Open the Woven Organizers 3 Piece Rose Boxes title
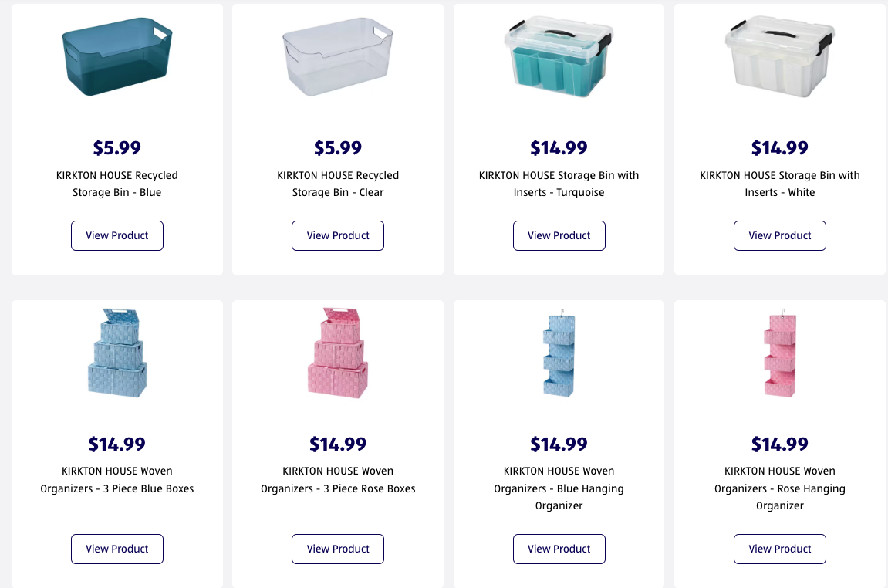 338,480
